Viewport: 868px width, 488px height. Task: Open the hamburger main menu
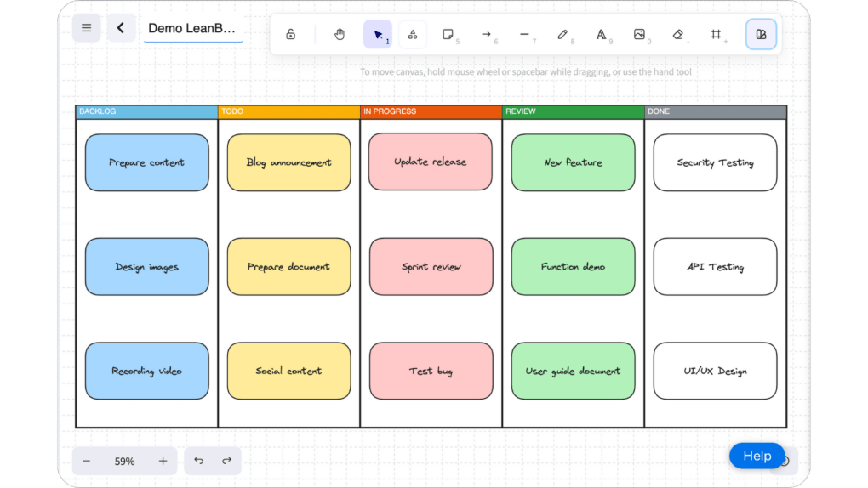(x=86, y=28)
